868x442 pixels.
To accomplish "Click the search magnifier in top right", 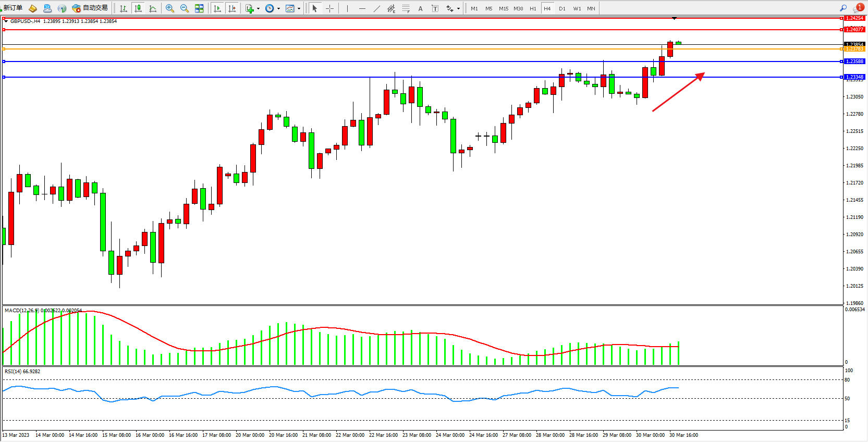I will pyautogui.click(x=843, y=8).
